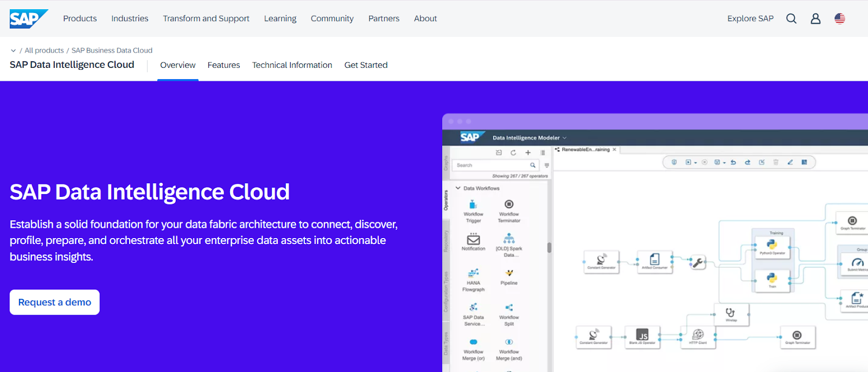
Task: Choose country via the US flag icon
Action: point(840,18)
